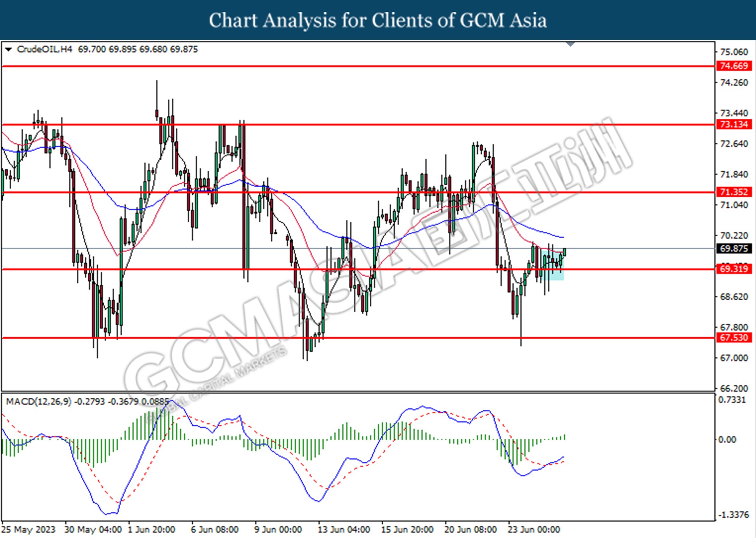Click the 20 Jun 08:00 time label

coord(471,530)
